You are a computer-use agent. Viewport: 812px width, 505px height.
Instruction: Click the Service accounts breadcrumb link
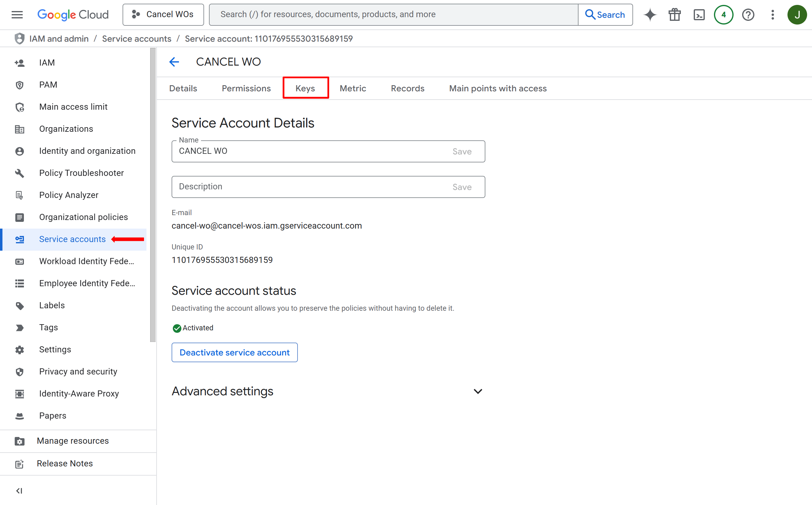pyautogui.click(x=137, y=39)
